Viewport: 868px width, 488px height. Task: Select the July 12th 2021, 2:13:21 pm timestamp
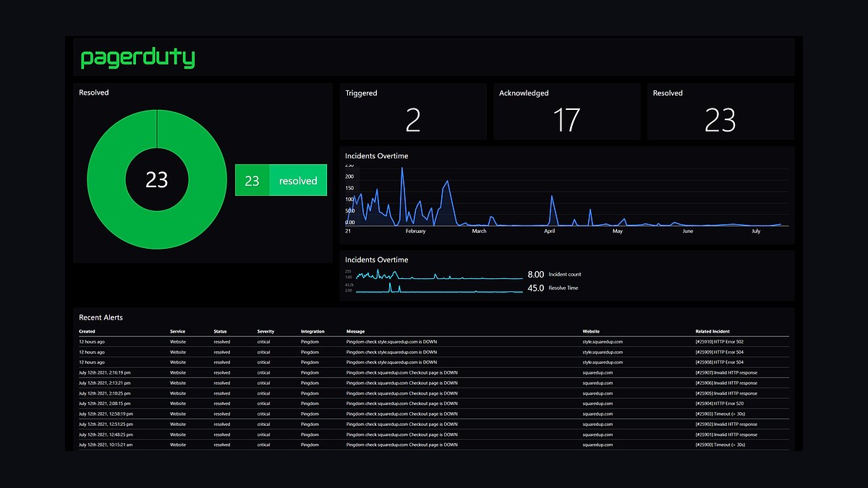105,383
